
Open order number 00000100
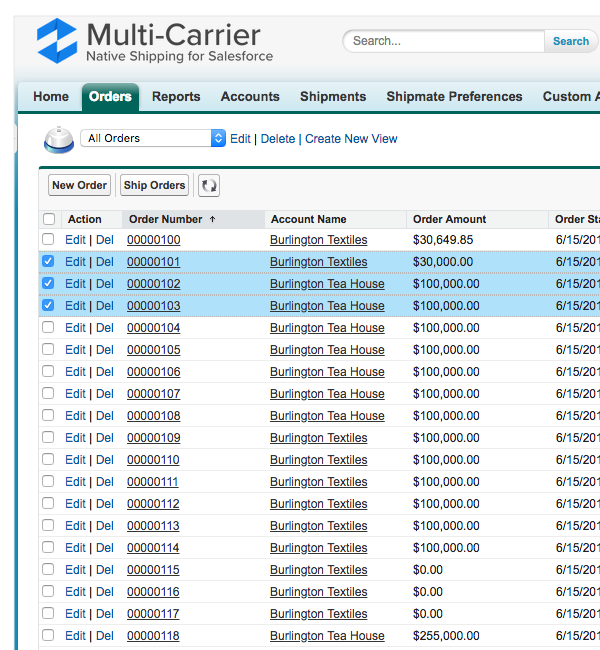pyautogui.click(x=153, y=240)
